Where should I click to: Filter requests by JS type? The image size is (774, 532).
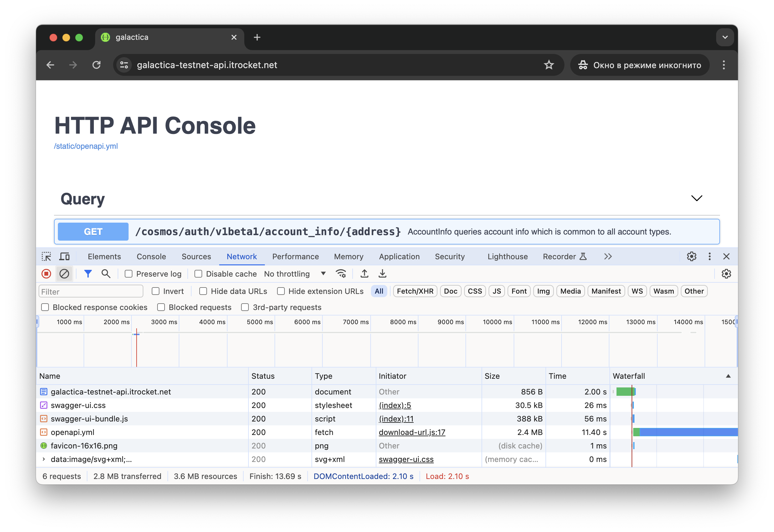(496, 291)
